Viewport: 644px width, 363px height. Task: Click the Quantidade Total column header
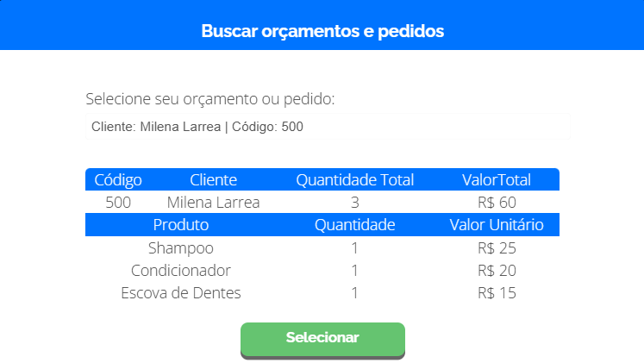pyautogui.click(x=355, y=180)
